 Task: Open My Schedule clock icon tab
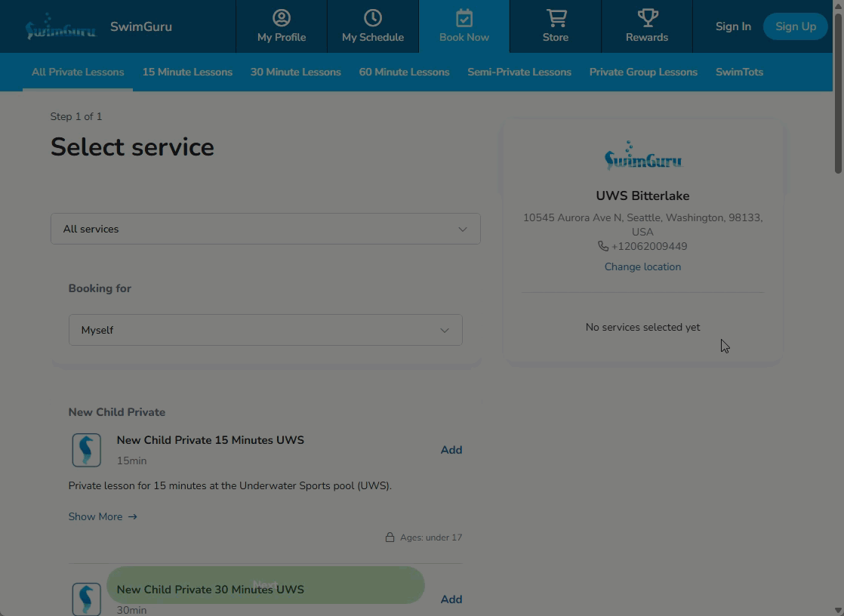(x=373, y=26)
